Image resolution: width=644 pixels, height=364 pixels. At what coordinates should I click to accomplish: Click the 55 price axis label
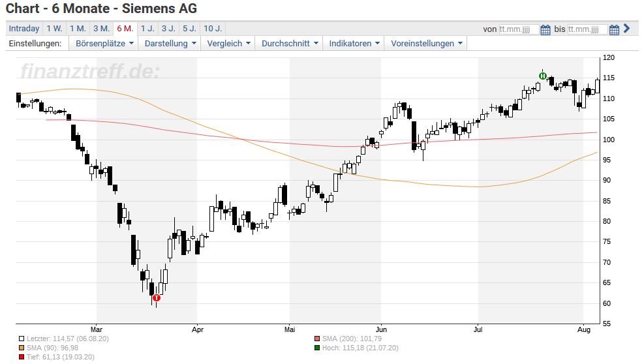click(x=607, y=324)
